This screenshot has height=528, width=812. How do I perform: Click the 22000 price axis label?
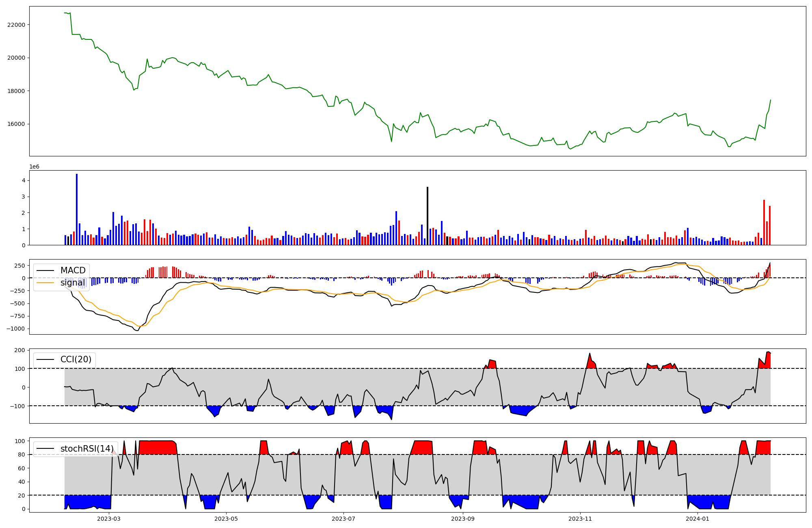(16, 25)
